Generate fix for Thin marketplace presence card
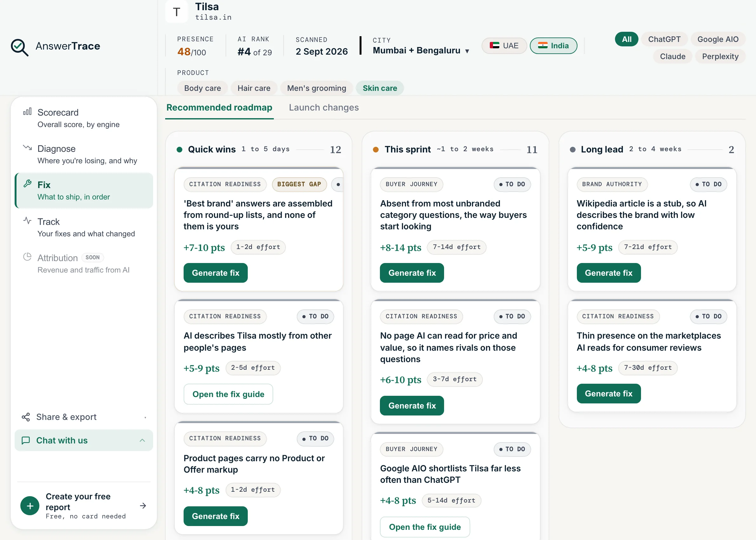Screen dimensions: 756x540 point(608,394)
